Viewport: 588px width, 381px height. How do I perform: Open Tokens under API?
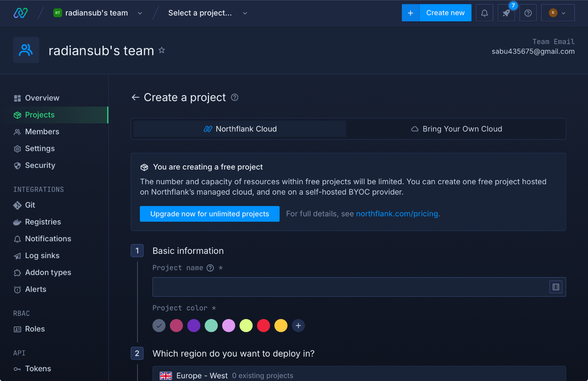[x=54, y=369]
